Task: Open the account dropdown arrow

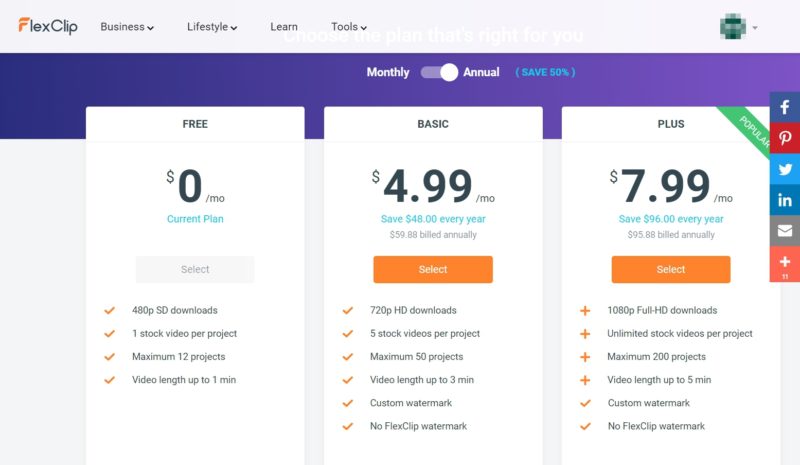Action: (755, 28)
